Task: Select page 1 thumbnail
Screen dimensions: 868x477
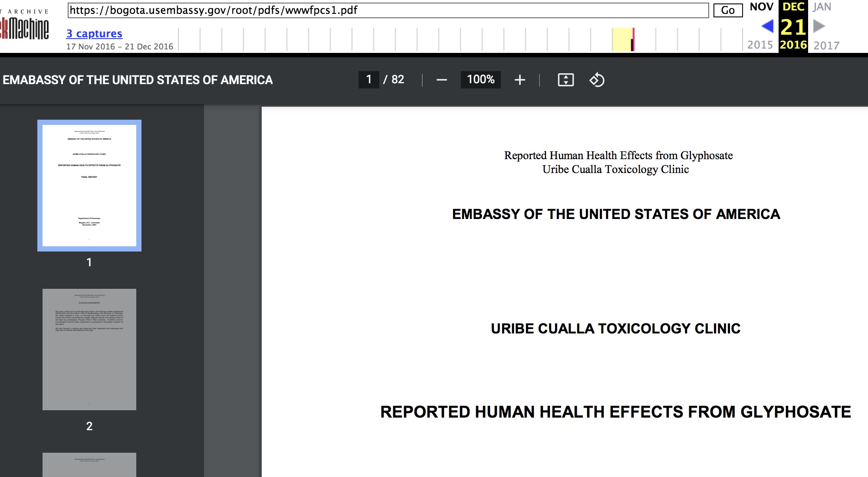Action: coord(89,186)
